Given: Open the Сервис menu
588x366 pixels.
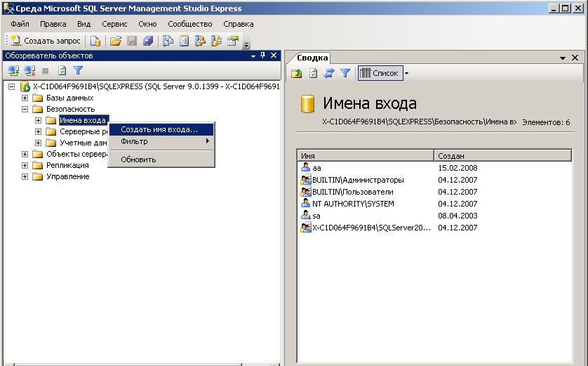Looking at the screenshot, I should (x=114, y=24).
